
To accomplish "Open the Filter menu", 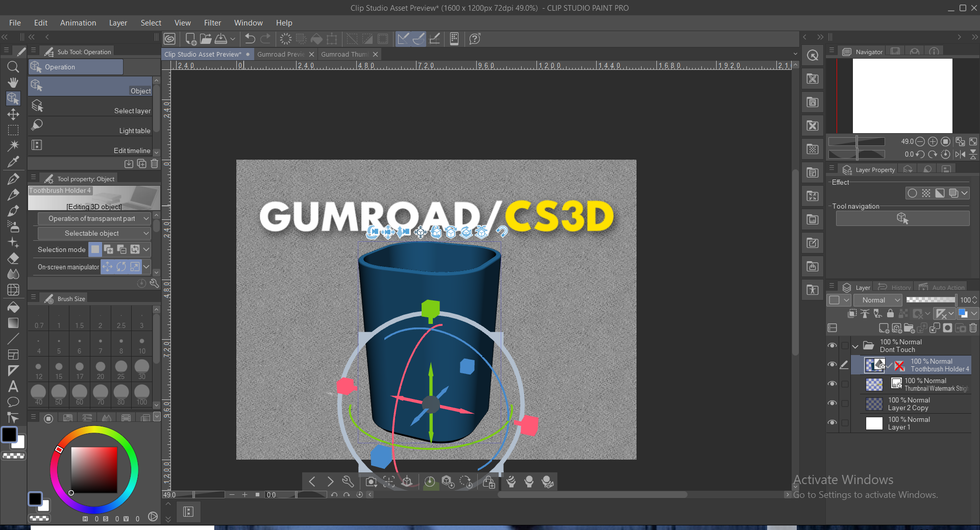I will click(x=212, y=23).
